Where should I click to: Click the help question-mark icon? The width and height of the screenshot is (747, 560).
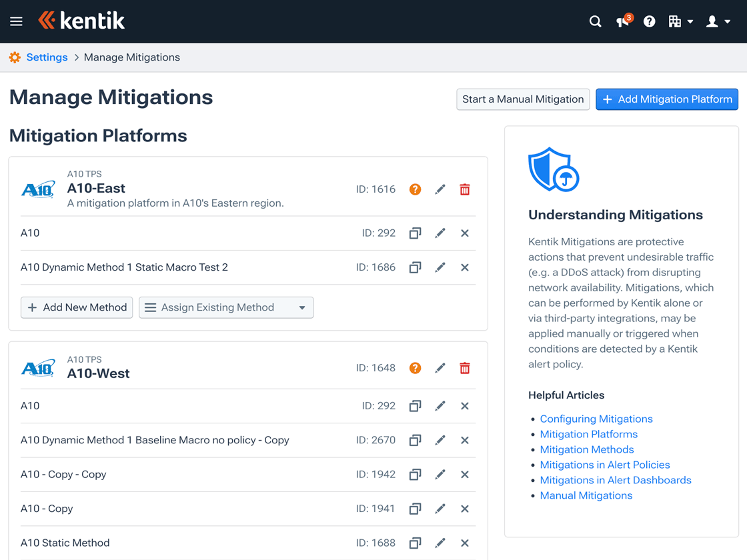649,21
